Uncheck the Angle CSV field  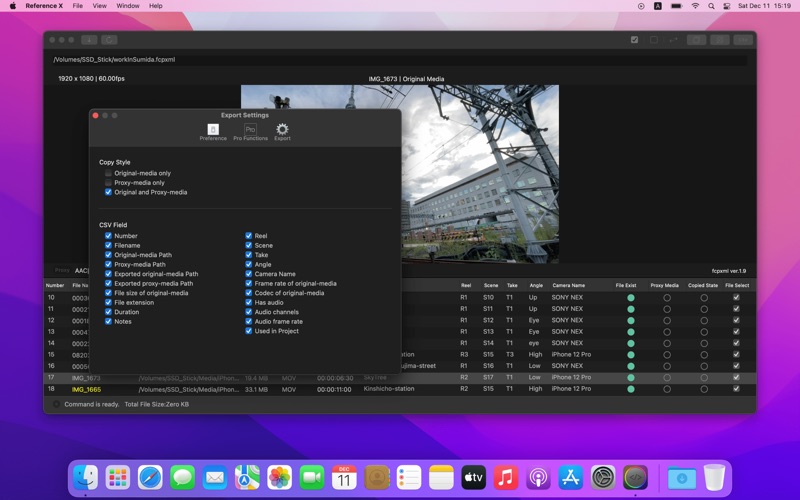tap(248, 264)
